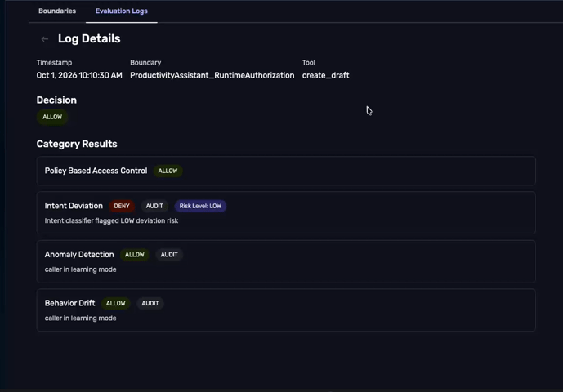563x392 pixels.
Task: Click the ProductivityAssistant_RuntimeAuthorization boundary name
Action: tap(212, 75)
